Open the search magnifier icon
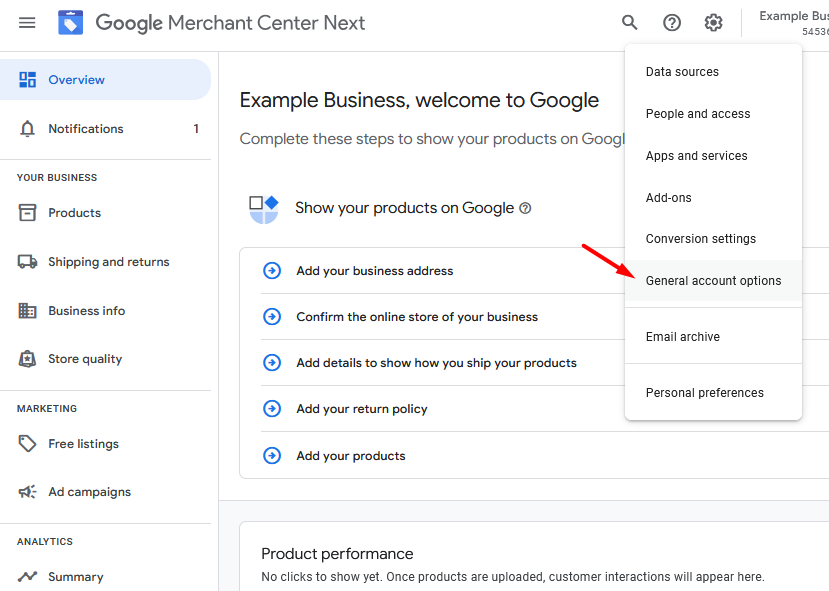This screenshot has height=591, width=829. click(629, 23)
